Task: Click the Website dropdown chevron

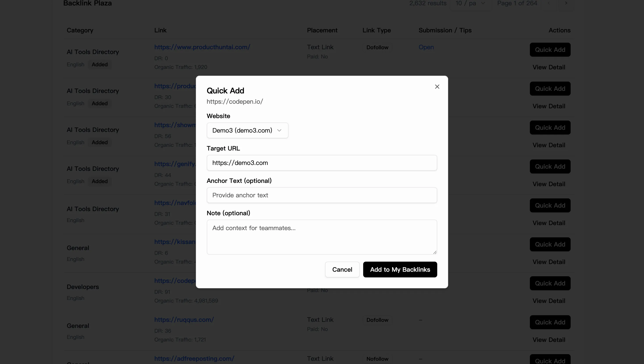Action: pyautogui.click(x=280, y=130)
